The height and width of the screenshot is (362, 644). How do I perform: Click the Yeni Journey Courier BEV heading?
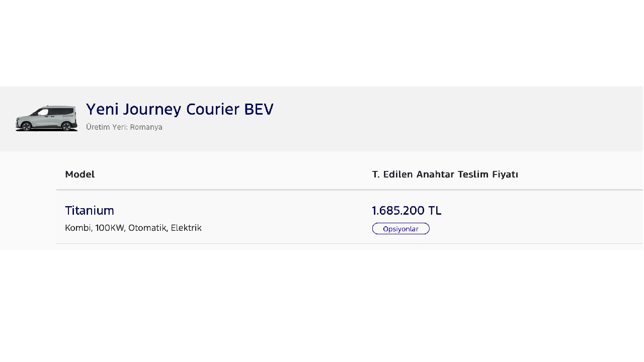click(x=180, y=109)
